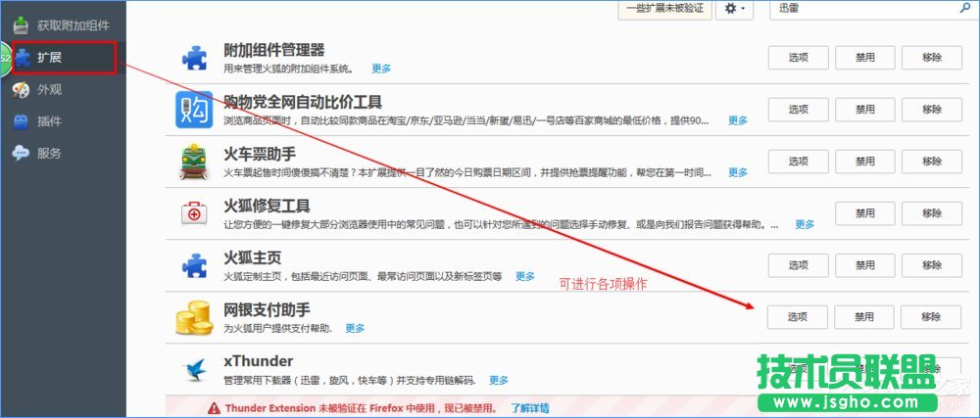Disable 网银支付助手 extension
Image resolution: width=980 pixels, height=418 pixels.
coord(864,317)
